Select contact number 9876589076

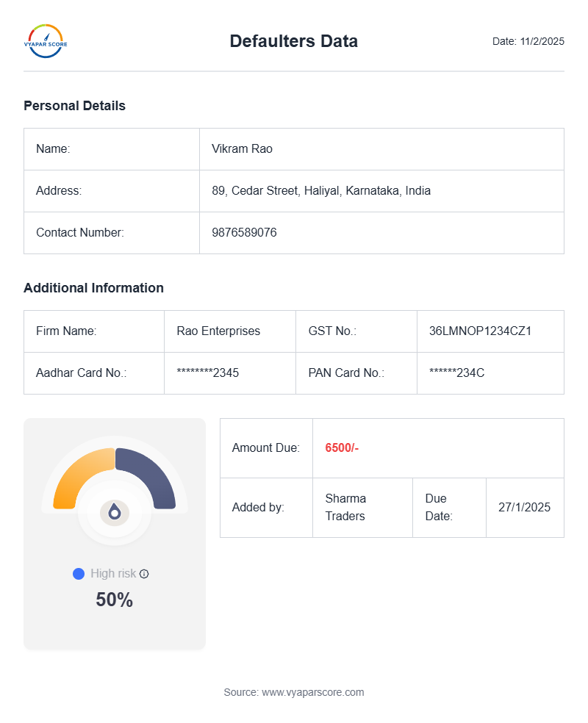click(x=244, y=233)
